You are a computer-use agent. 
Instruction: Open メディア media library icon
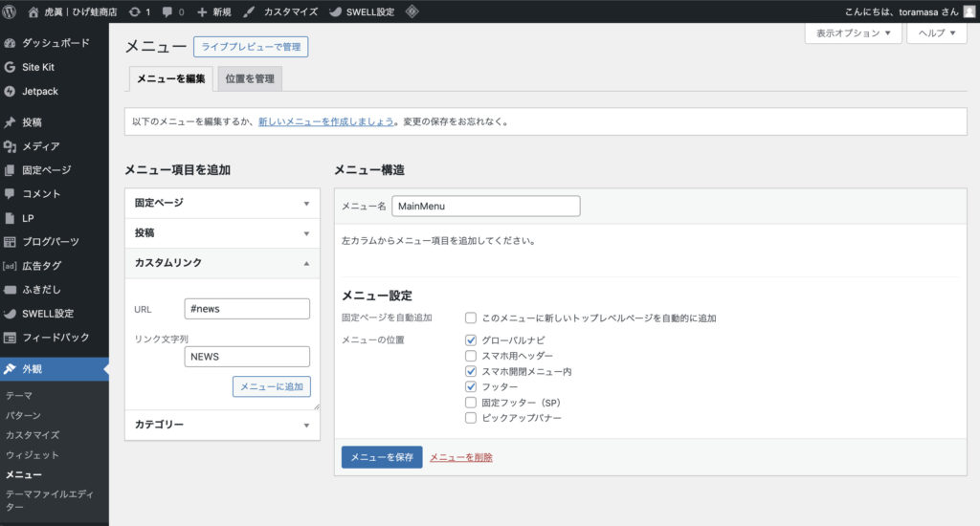coord(11,146)
